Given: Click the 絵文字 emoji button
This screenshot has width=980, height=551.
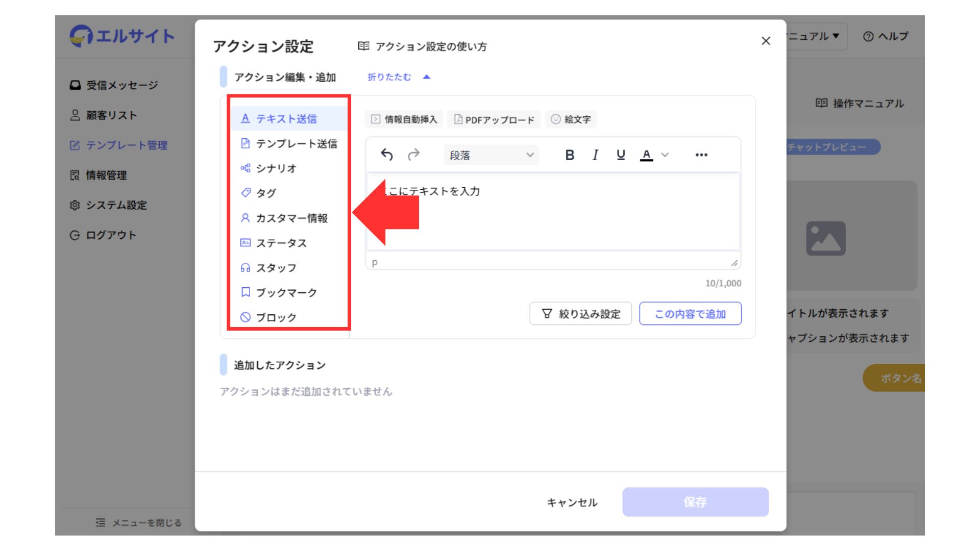Looking at the screenshot, I should (x=571, y=119).
